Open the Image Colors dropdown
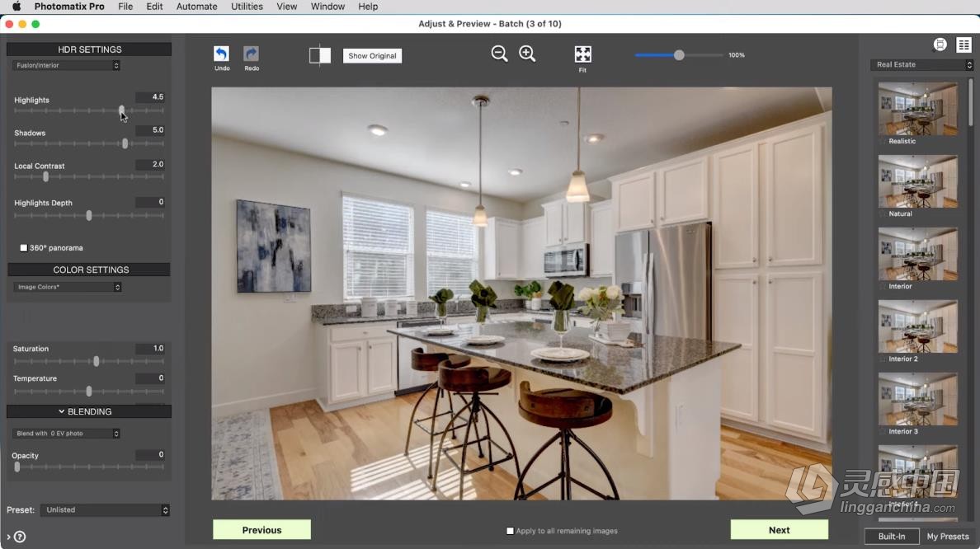 point(68,287)
